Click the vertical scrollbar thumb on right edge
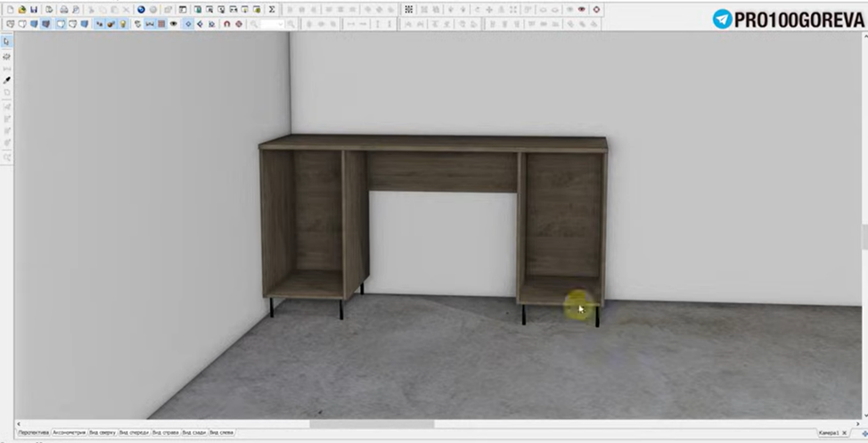 click(x=864, y=237)
